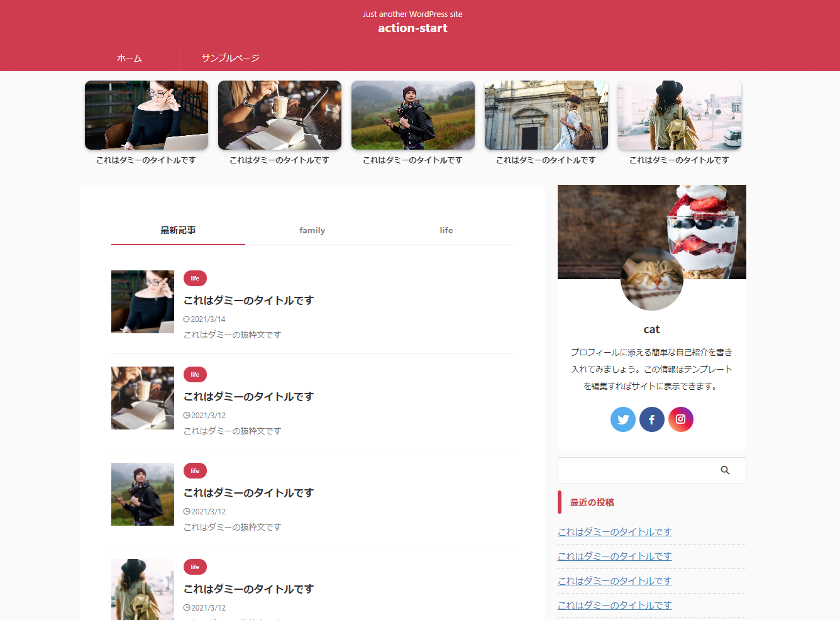
Task: Click the search magnifier icon
Action: tap(725, 470)
